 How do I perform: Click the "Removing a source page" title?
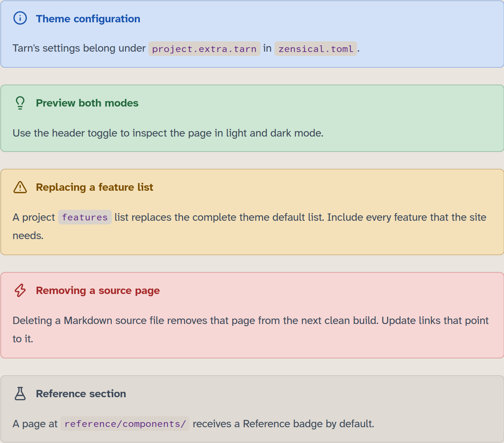point(98,290)
